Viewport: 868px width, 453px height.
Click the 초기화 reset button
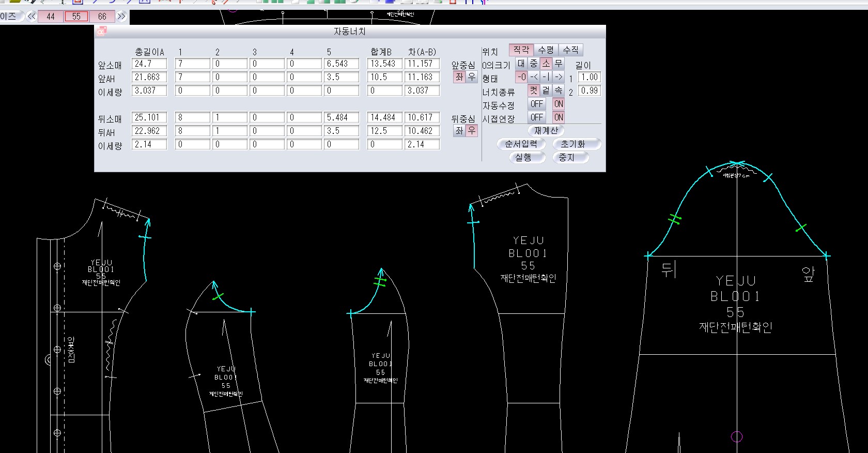[573, 144]
